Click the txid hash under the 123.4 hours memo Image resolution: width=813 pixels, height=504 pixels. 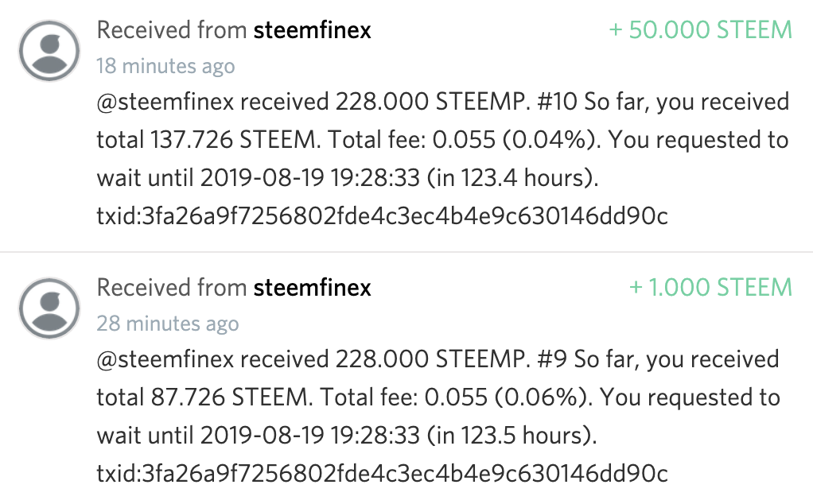[382, 216]
